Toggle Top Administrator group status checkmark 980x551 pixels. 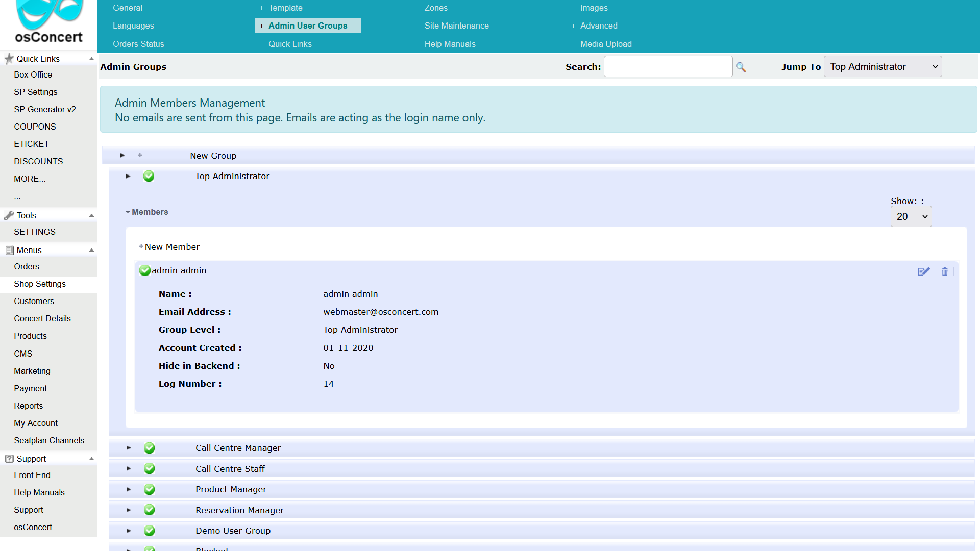[x=149, y=176]
